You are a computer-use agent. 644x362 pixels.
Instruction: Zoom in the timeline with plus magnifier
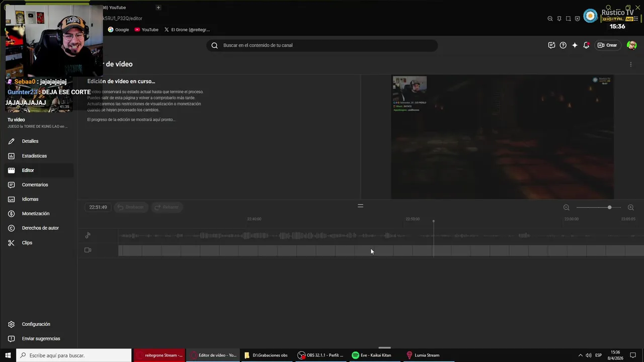click(x=631, y=208)
